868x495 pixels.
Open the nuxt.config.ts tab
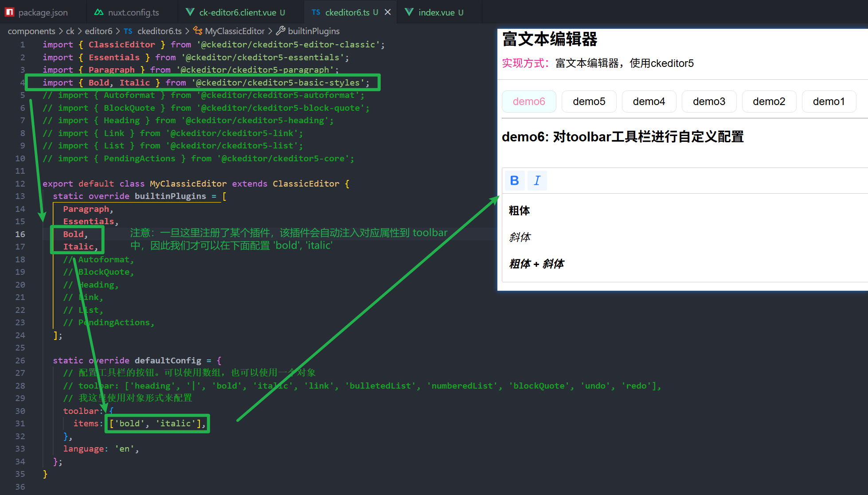[x=133, y=12]
